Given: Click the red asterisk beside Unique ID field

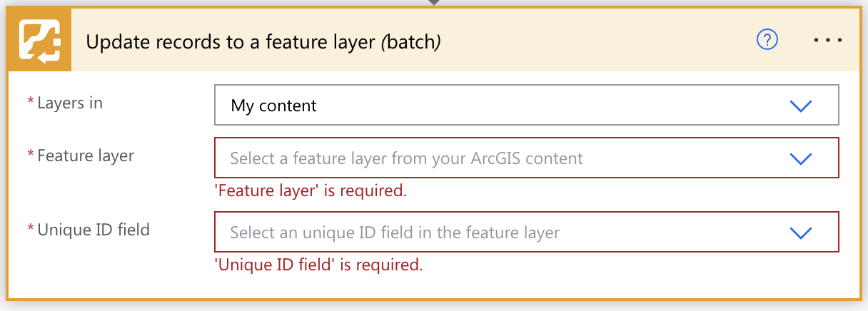Looking at the screenshot, I should pos(31,230).
